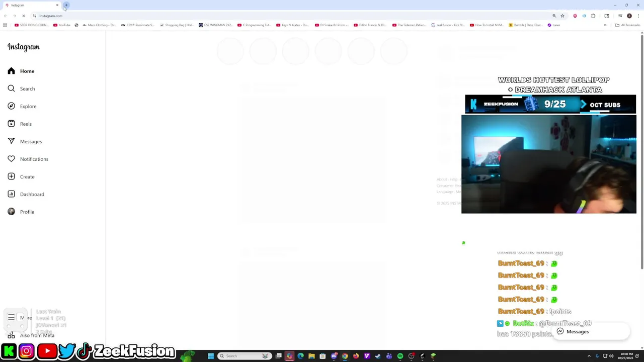Open Instagram Home from sidebar
The image size is (644, 362).
pos(21,71)
